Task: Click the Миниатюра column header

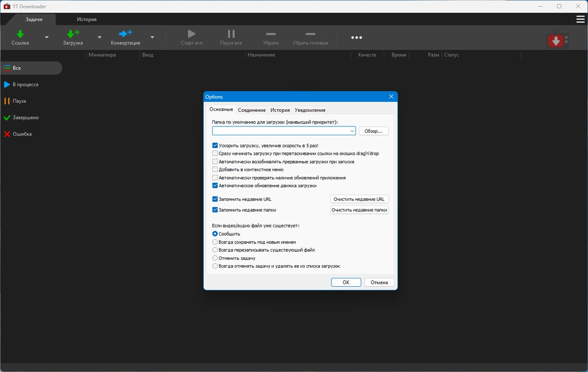Action: [102, 55]
